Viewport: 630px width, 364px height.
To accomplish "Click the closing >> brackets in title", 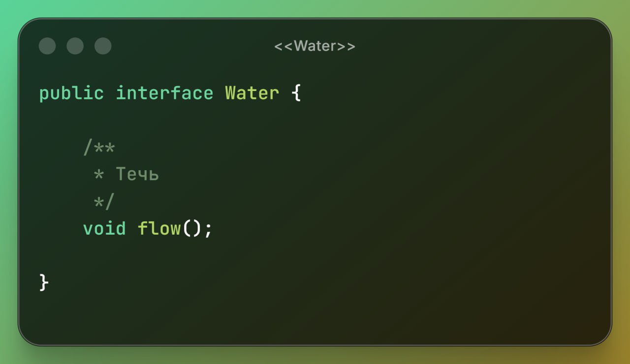I will click(x=346, y=46).
